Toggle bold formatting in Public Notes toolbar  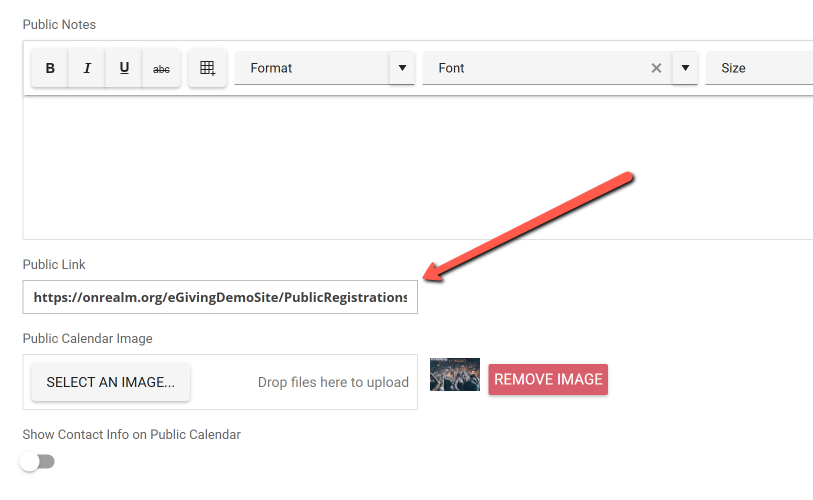point(50,68)
